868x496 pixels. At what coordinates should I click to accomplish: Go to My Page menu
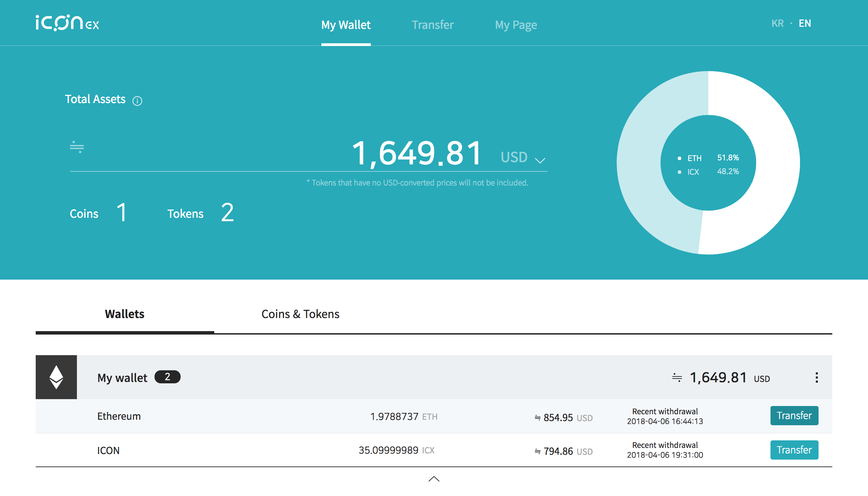[516, 25]
